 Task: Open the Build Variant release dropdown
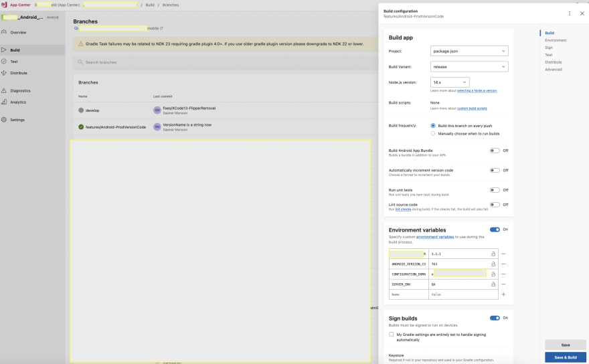(x=469, y=67)
